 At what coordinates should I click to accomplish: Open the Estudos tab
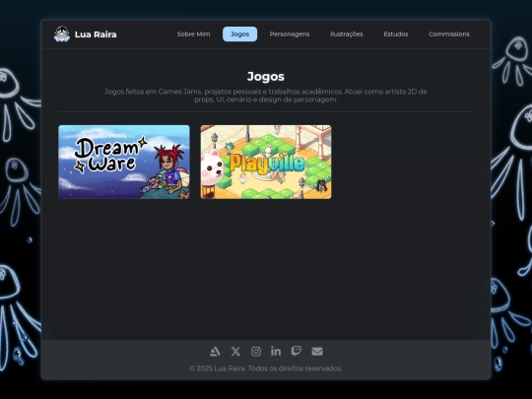coord(396,33)
